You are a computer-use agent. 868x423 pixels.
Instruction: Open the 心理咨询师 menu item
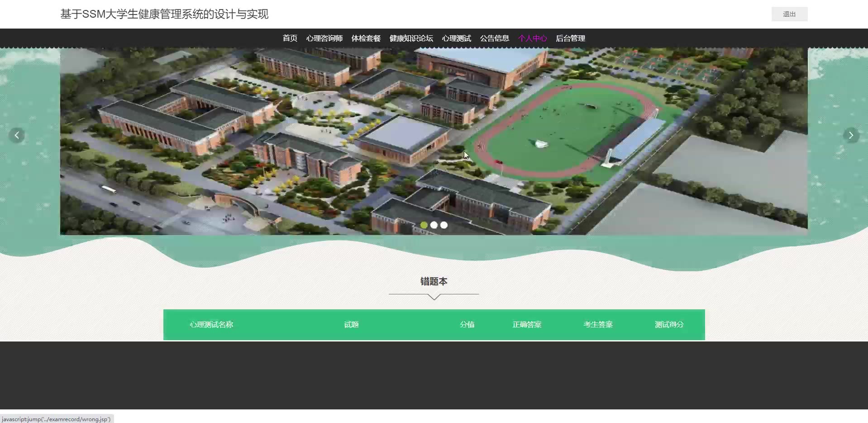click(x=324, y=38)
